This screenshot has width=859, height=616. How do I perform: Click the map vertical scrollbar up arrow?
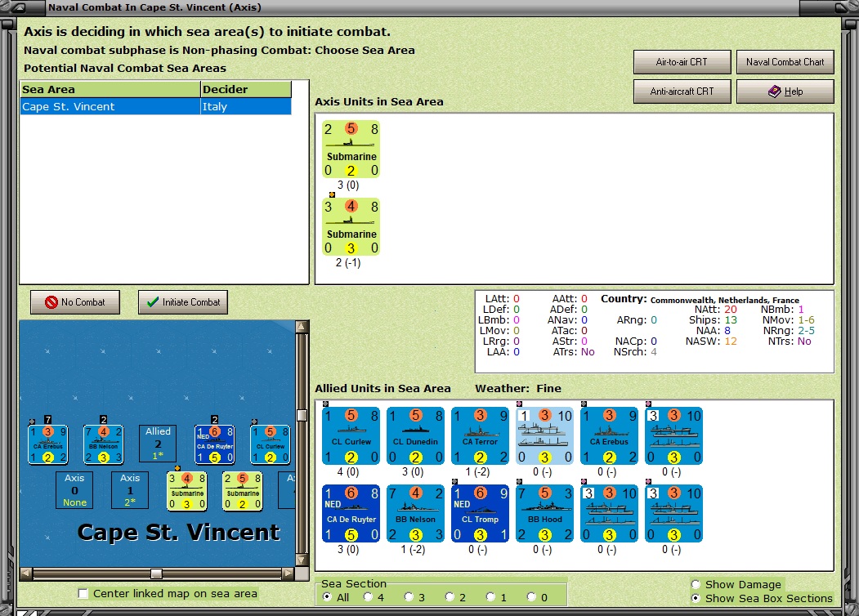click(x=302, y=327)
